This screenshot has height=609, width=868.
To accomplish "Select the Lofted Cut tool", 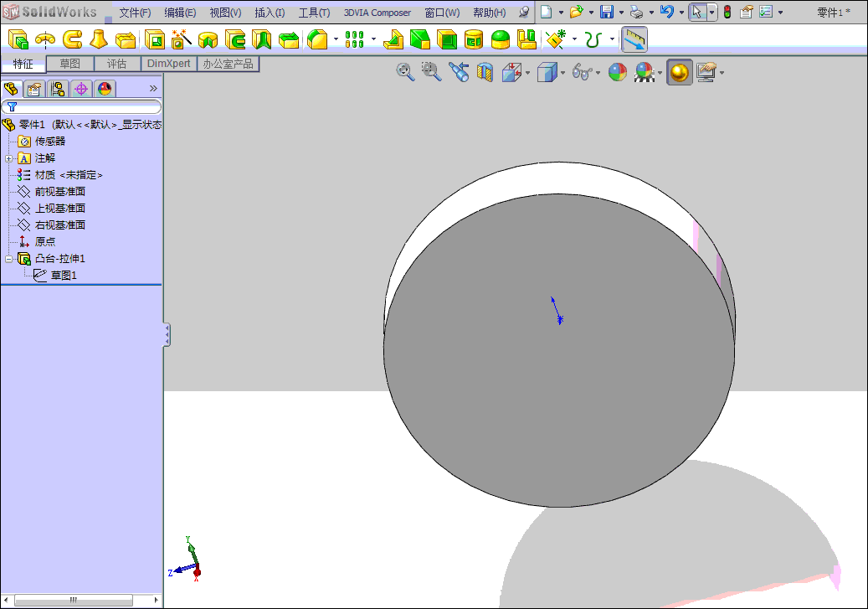I will click(x=262, y=39).
